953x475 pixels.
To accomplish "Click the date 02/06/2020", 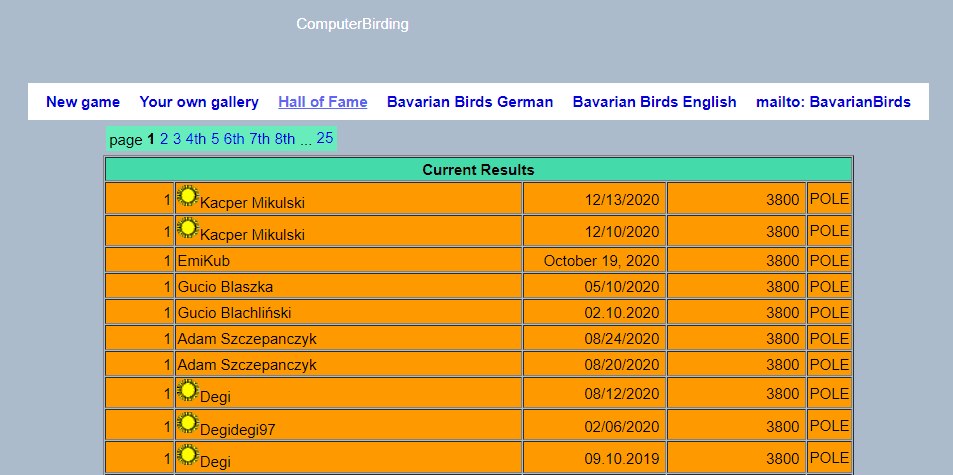I will [x=622, y=426].
